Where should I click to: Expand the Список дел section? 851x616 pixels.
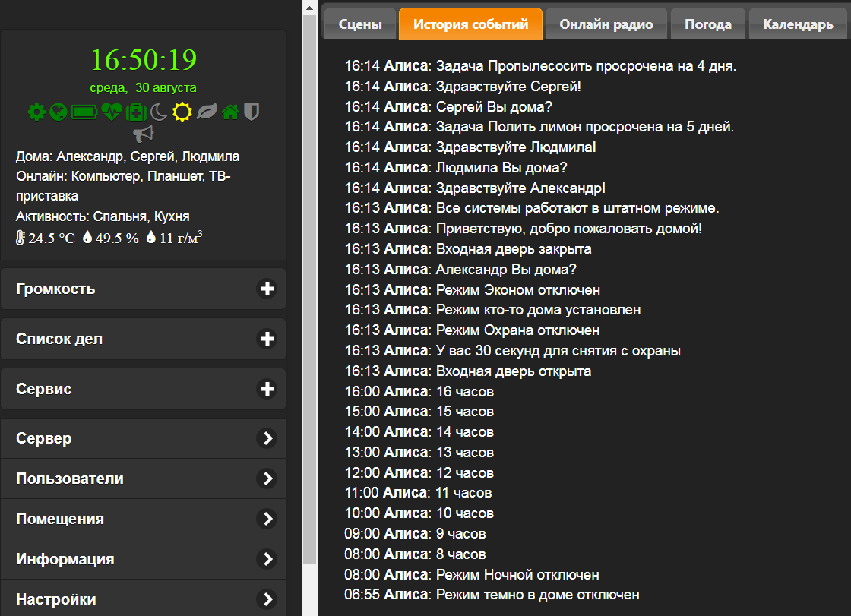[144, 339]
